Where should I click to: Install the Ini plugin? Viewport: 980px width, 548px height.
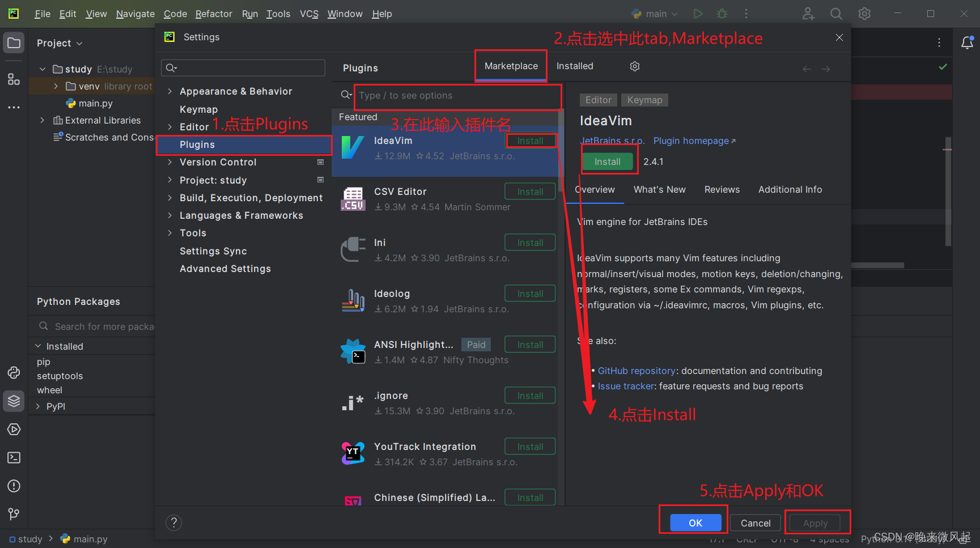pyautogui.click(x=530, y=243)
